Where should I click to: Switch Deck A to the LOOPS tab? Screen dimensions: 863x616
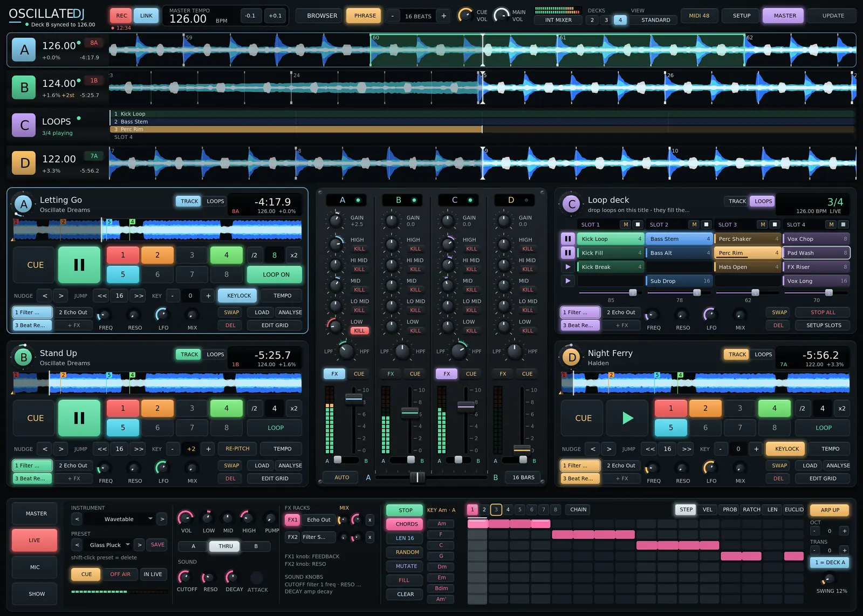pos(215,201)
